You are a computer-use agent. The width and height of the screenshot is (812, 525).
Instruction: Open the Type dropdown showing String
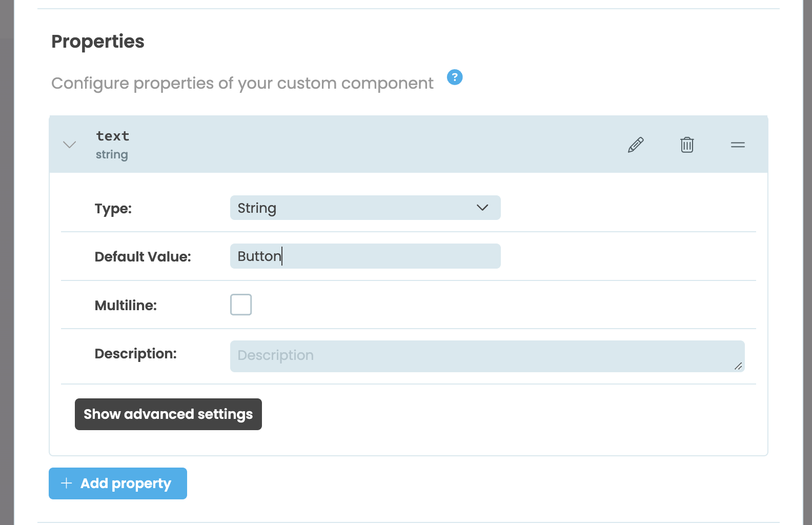365,208
